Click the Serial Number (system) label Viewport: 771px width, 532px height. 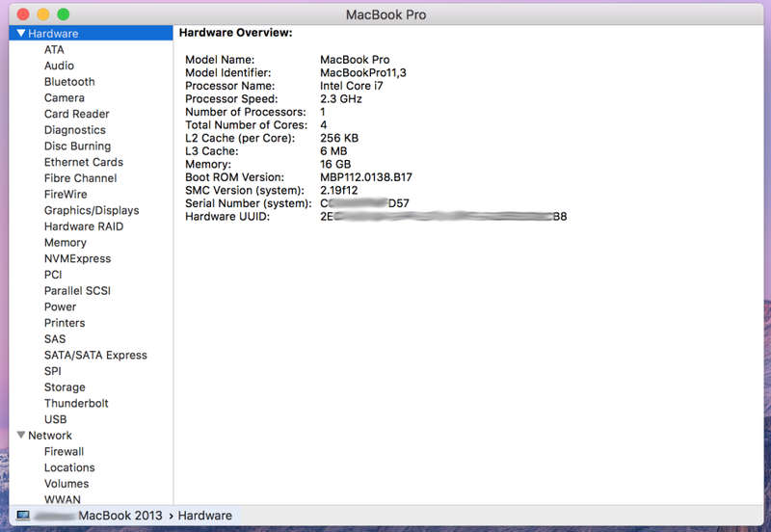click(x=249, y=203)
